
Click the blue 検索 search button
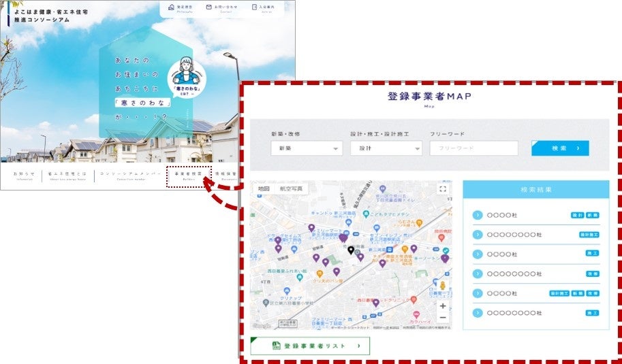point(560,148)
